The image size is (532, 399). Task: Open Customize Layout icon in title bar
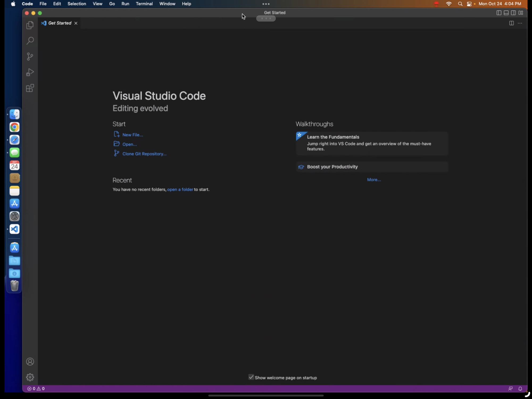pos(521,13)
